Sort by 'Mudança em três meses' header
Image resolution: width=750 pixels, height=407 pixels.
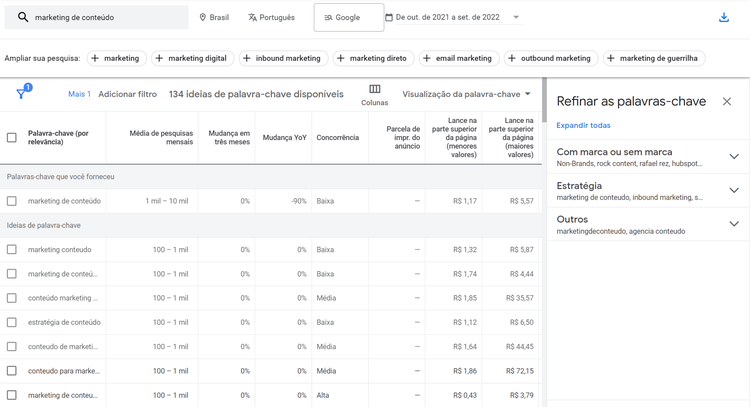click(229, 138)
